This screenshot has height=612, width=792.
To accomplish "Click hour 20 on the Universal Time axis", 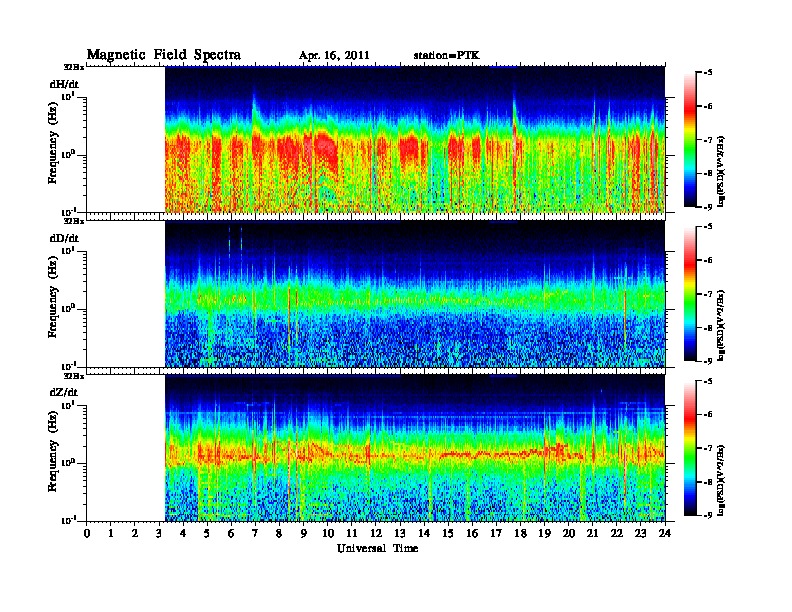I will (x=568, y=534).
